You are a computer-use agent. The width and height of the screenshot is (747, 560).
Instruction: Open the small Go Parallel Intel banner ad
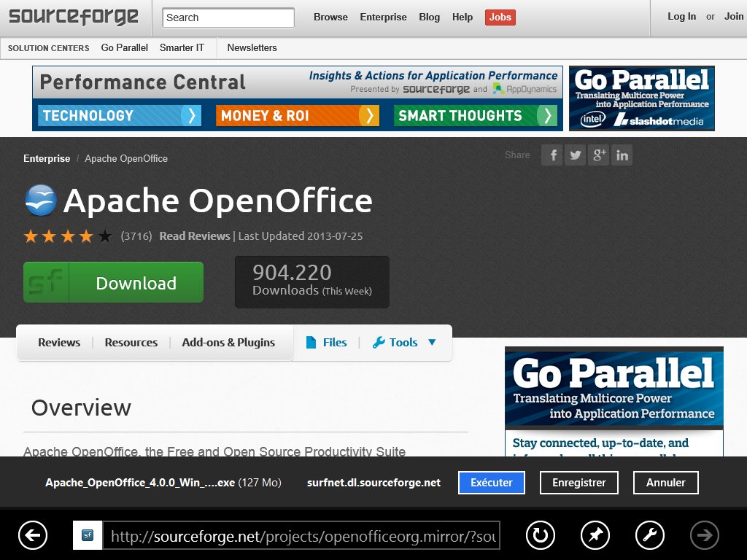point(642,98)
